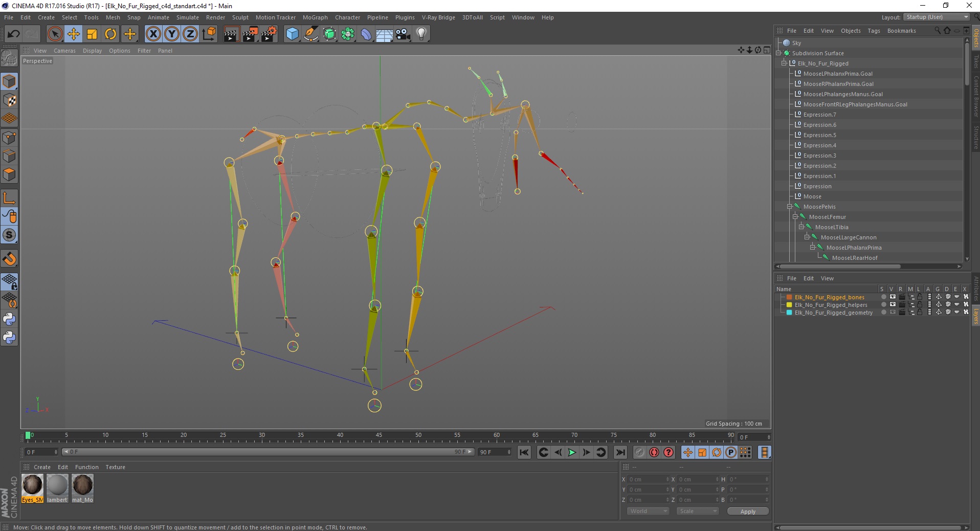
Task: Toggle Y axis lock
Action: pos(171,34)
